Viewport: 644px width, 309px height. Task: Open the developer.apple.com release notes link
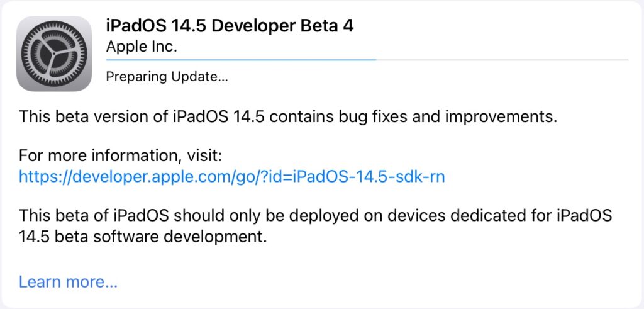click(x=231, y=177)
